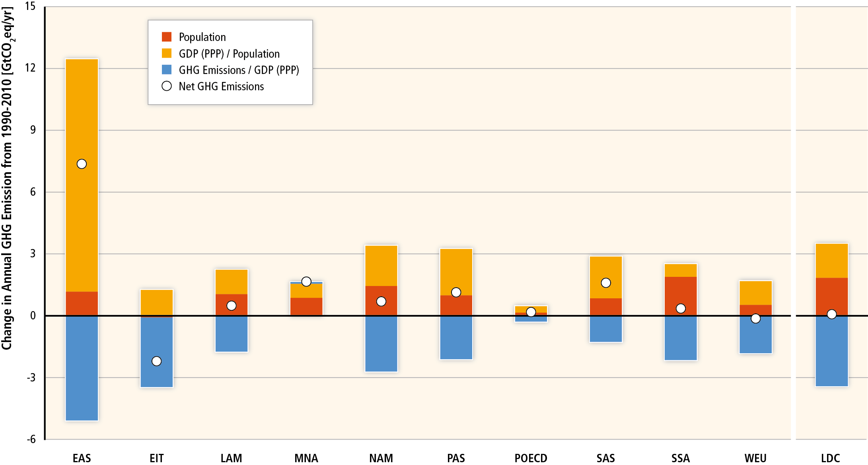Click the WEU net emissions circle marker

coord(755,319)
